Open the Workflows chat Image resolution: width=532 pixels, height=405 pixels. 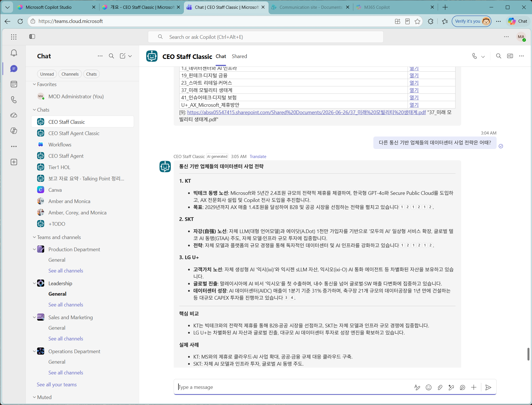82,144
